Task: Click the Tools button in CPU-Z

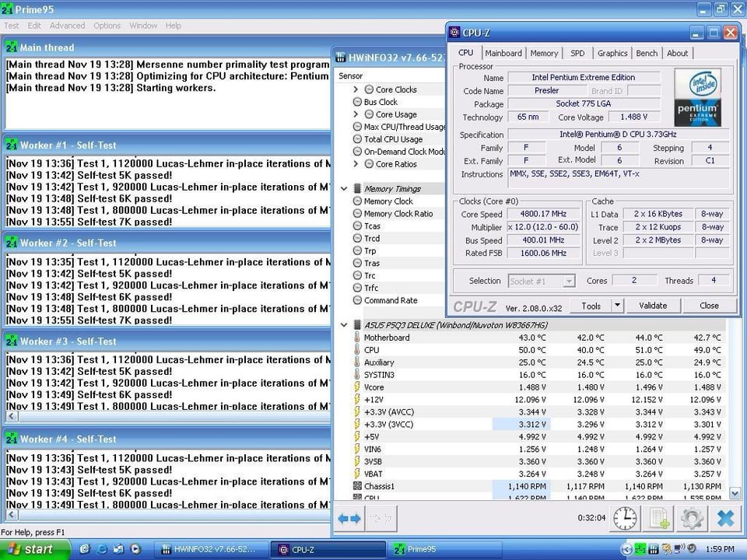Action: [591, 306]
